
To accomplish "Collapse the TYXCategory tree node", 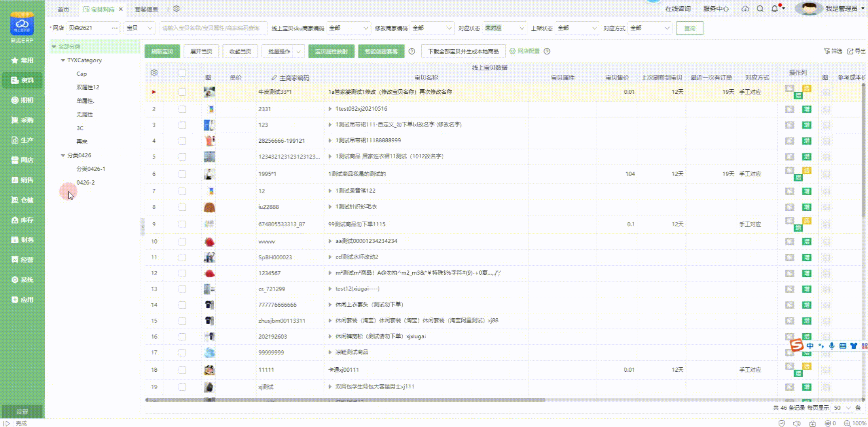I will pyautogui.click(x=63, y=60).
